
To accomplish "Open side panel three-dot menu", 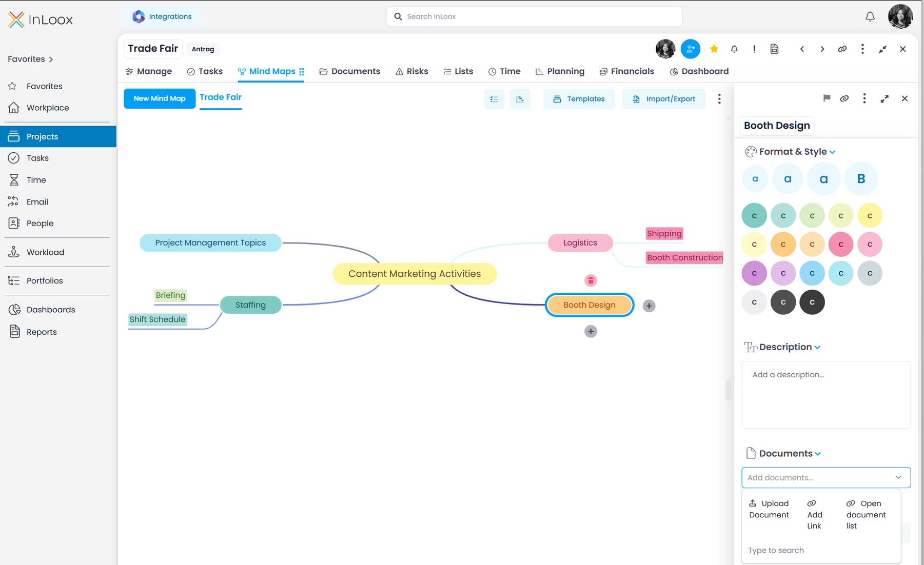I will click(864, 98).
